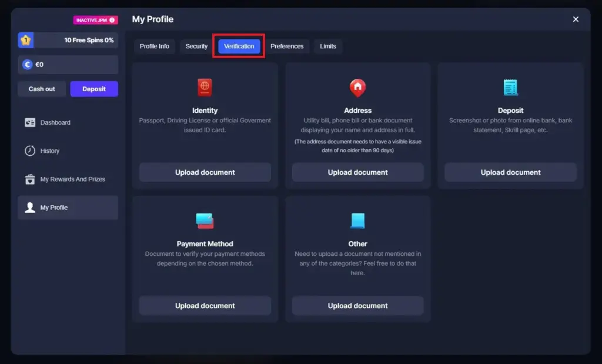Select the Verification tab
Image resolution: width=602 pixels, height=364 pixels.
point(239,46)
